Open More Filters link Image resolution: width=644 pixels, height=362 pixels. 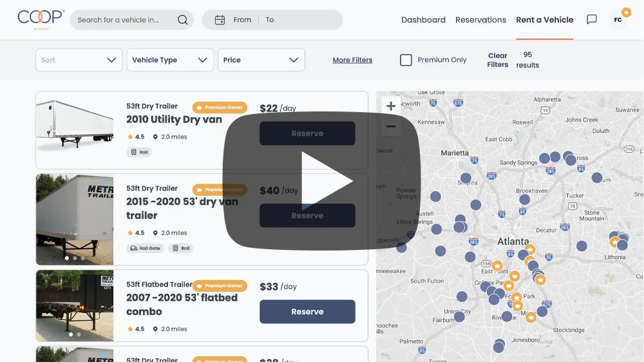point(352,60)
